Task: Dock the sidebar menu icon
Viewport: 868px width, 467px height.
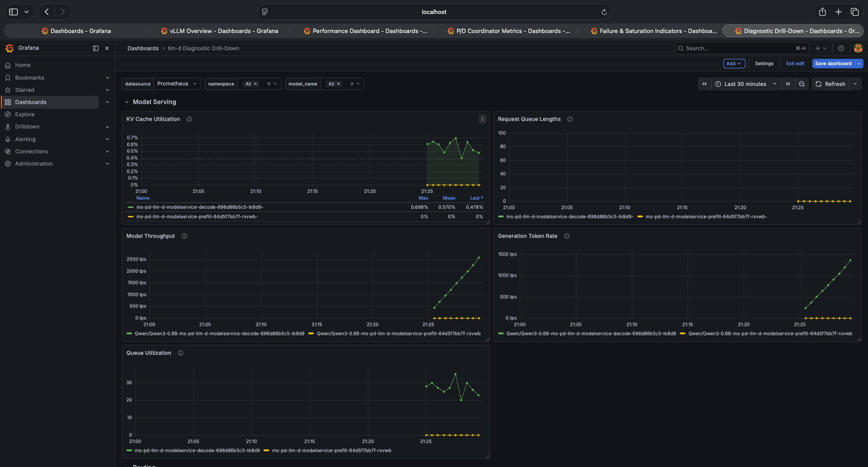Action: [x=95, y=48]
